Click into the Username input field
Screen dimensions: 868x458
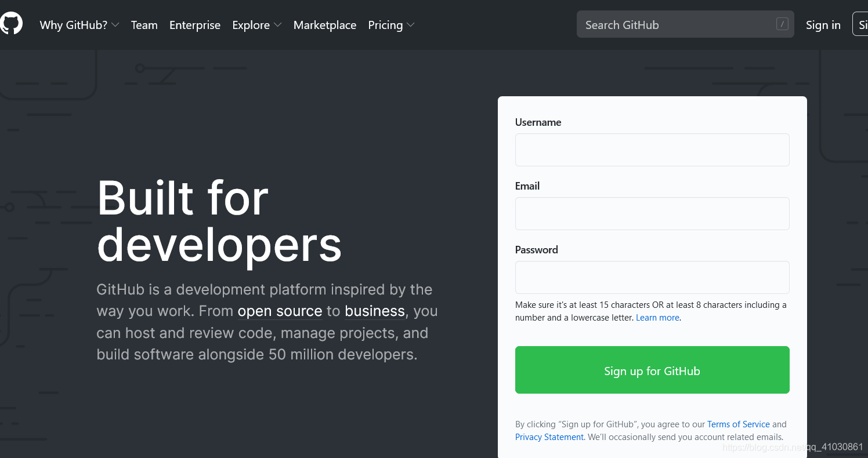pyautogui.click(x=652, y=150)
